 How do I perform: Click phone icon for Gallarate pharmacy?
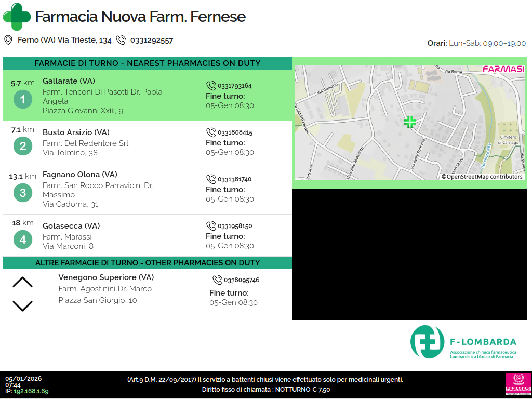point(211,86)
